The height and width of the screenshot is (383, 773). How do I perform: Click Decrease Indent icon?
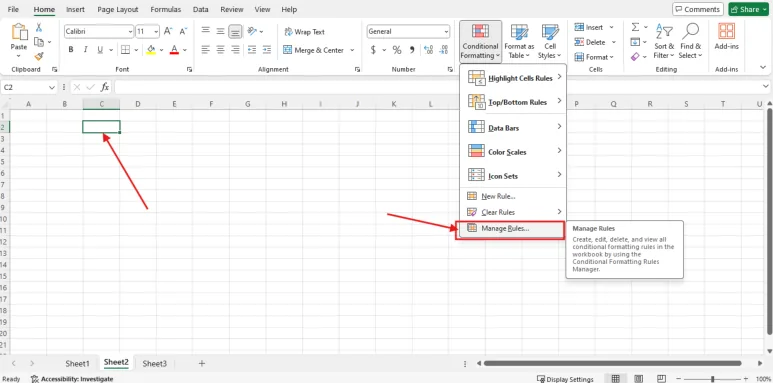tap(252, 50)
